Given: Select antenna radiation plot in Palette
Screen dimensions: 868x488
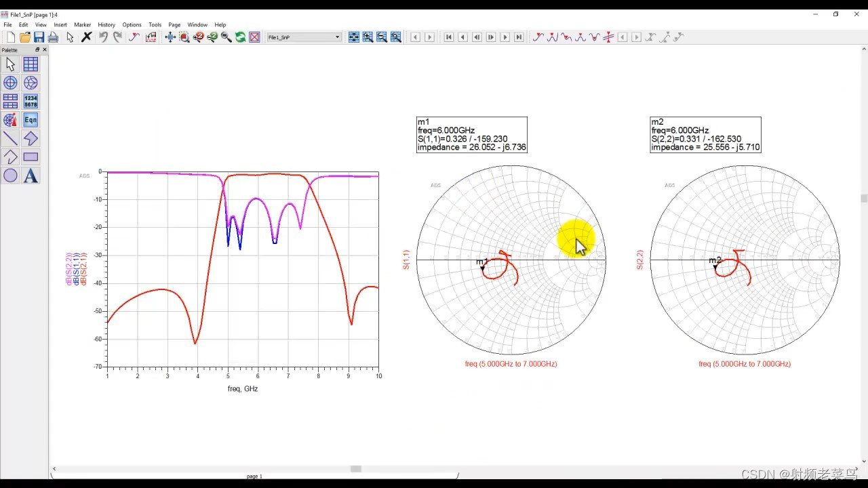Looking at the screenshot, I should click(x=10, y=120).
